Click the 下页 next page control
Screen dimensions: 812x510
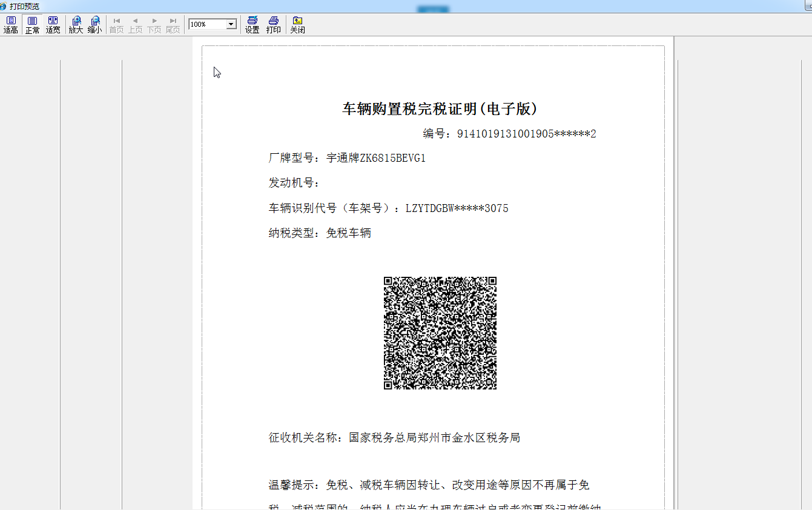point(154,24)
